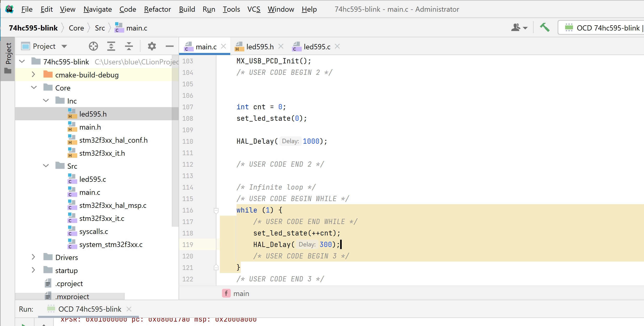Click the Build hammer icon

point(545,28)
